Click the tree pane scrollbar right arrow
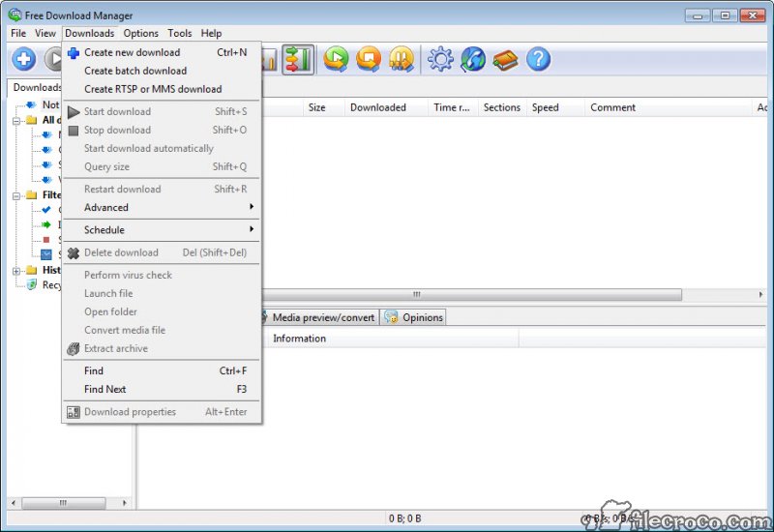This screenshot has height=532, width=774. coord(125,503)
